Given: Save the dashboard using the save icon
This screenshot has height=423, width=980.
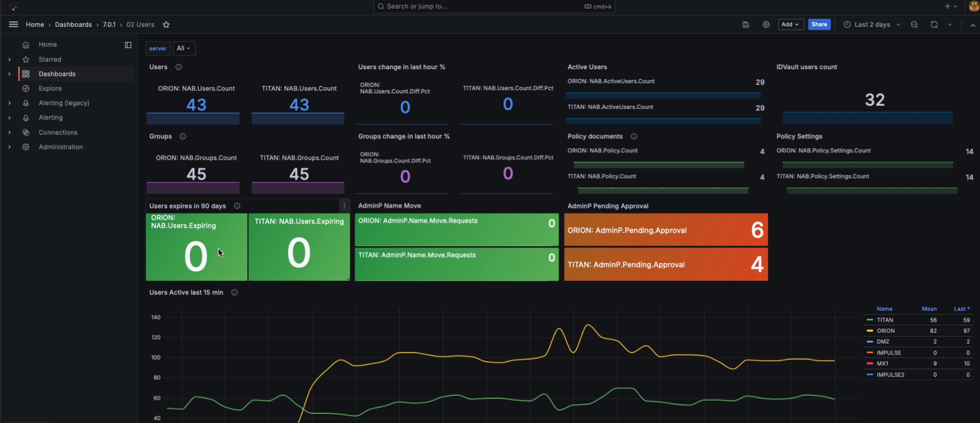Looking at the screenshot, I should 745,24.
